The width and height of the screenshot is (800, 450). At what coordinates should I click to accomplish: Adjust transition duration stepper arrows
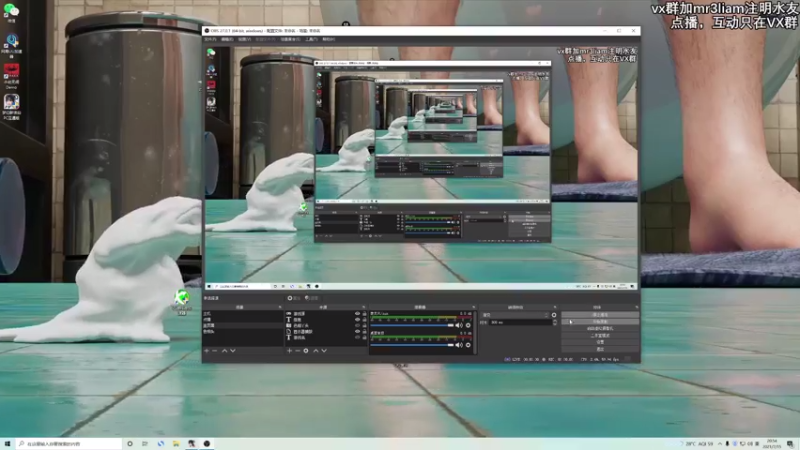555,322
